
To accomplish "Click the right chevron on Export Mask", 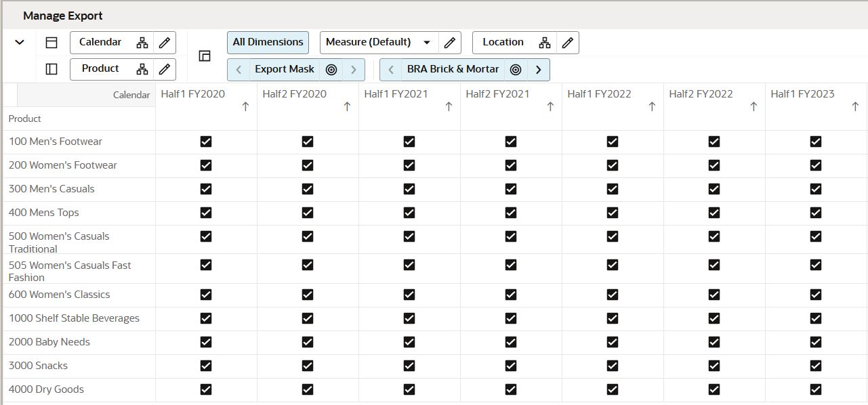I will [354, 69].
